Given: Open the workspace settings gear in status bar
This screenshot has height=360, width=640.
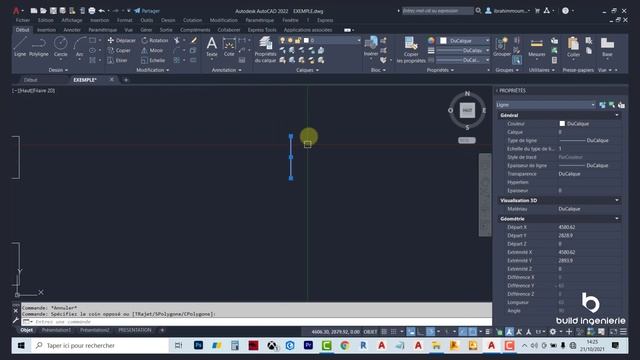Looking at the screenshot, I should coord(553,331).
